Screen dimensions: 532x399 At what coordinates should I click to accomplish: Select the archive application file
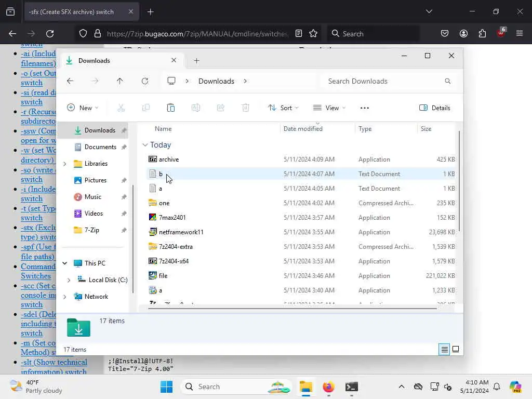[x=301, y=159]
